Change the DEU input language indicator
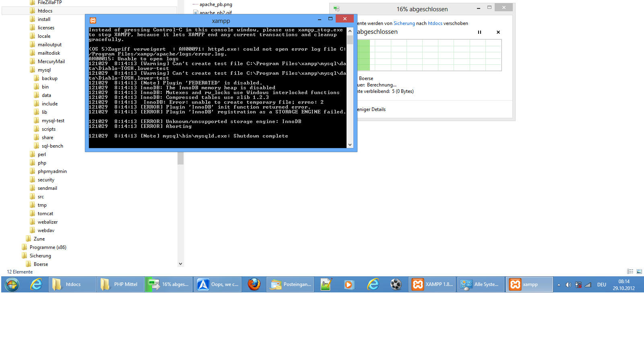644x362 pixels. (601, 285)
